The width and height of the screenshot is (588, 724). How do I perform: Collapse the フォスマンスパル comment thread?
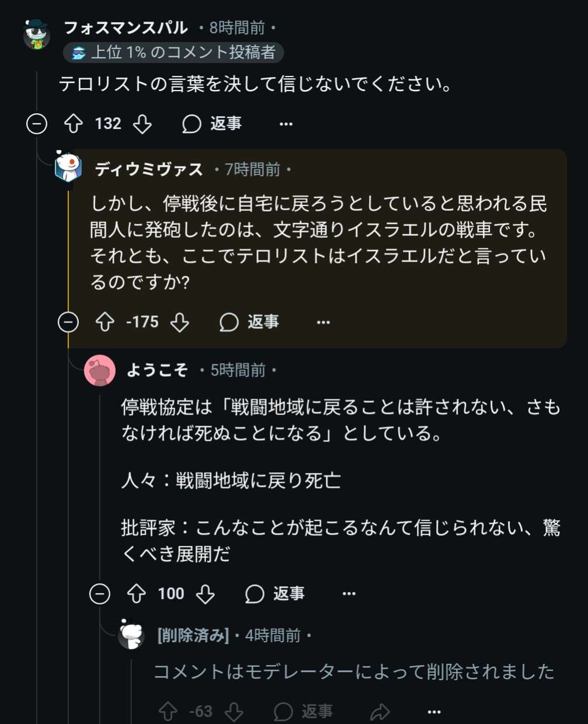click(x=37, y=124)
